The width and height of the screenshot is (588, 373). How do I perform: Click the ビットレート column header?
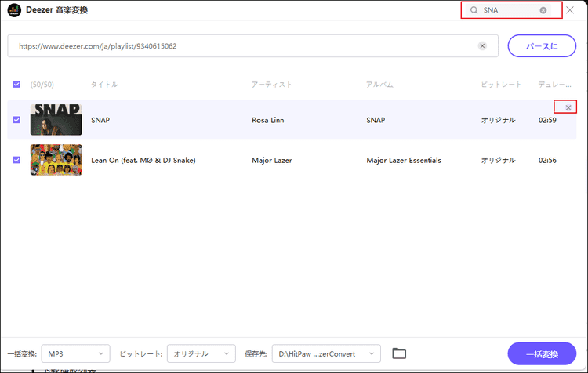click(x=502, y=85)
